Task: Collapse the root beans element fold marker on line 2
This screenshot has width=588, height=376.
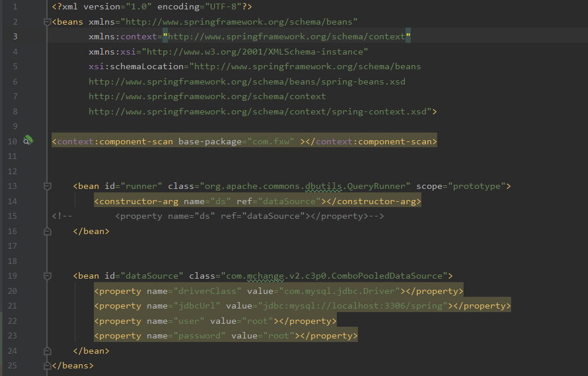Action: click(48, 22)
